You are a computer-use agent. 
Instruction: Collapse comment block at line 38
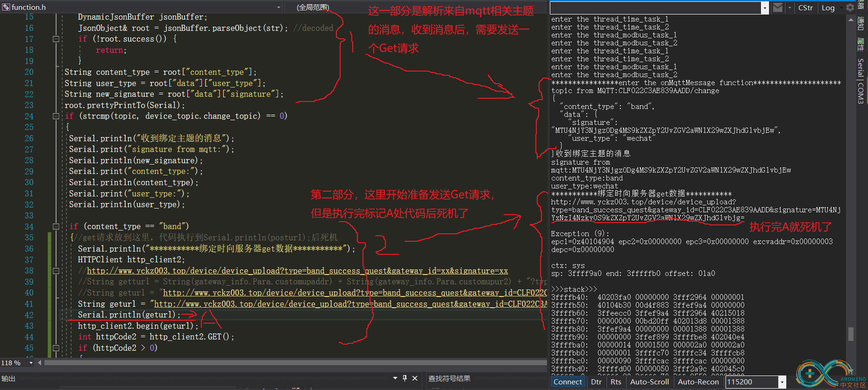[x=56, y=271]
